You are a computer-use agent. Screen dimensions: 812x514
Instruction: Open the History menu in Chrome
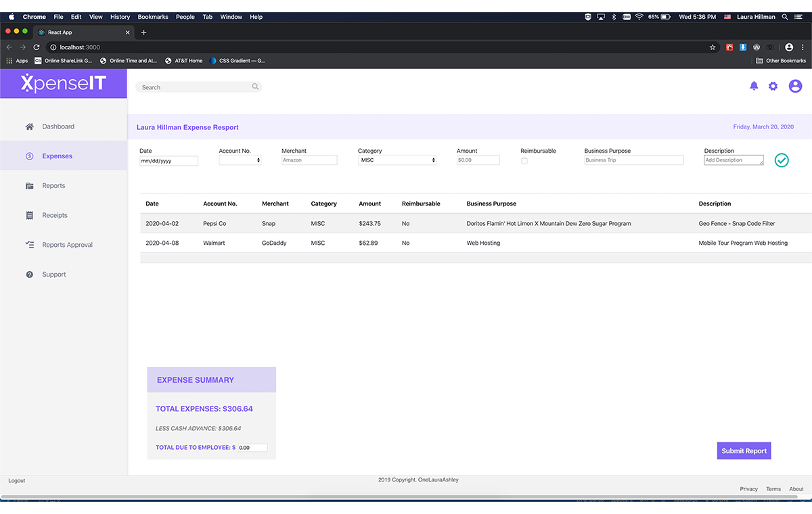click(x=120, y=17)
